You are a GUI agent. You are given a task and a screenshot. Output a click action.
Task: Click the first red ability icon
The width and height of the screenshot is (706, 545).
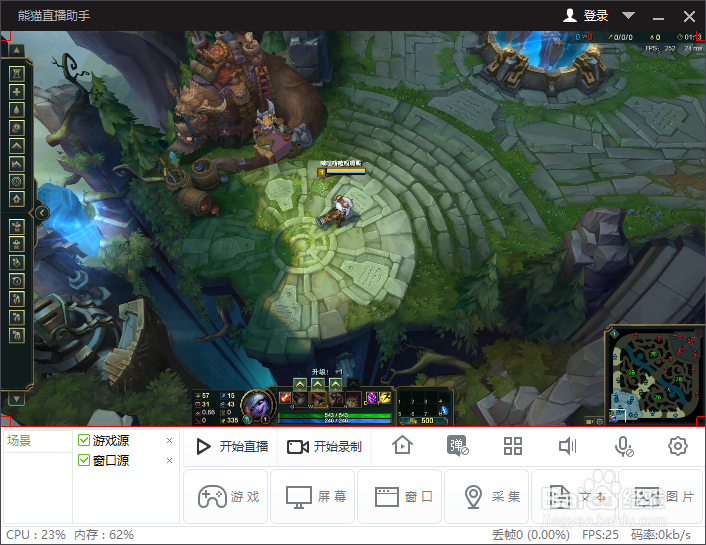[x=285, y=398]
